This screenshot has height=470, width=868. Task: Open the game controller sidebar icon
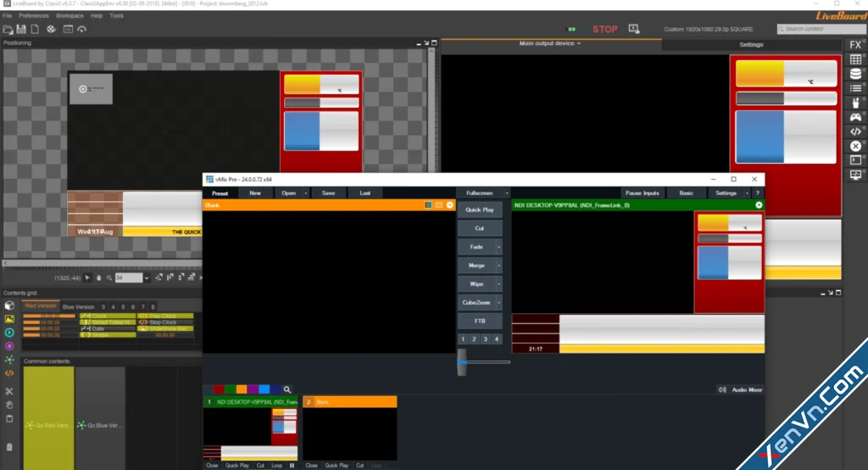[856, 117]
